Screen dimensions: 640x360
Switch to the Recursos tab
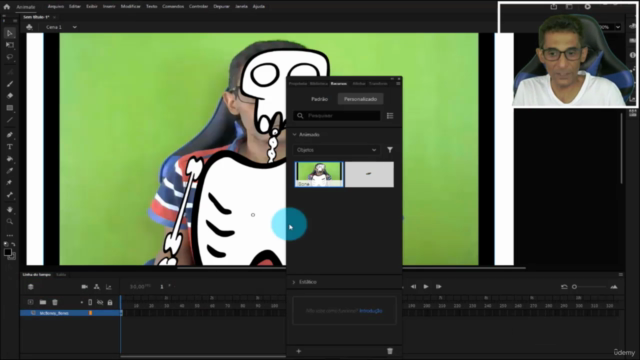(339, 84)
